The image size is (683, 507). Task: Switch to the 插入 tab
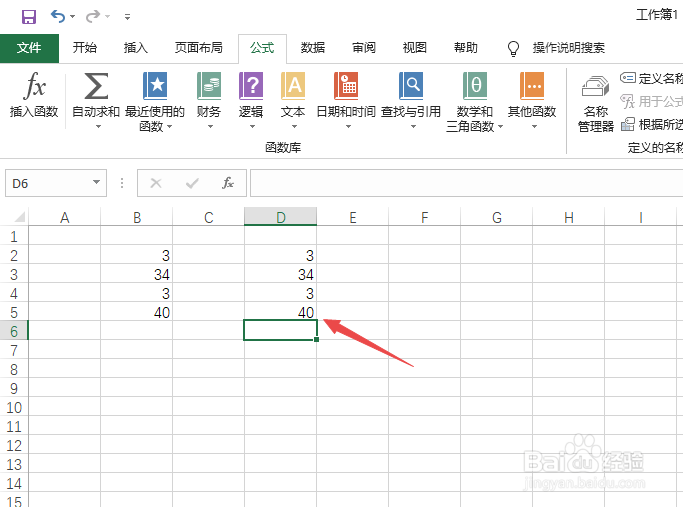coord(135,47)
